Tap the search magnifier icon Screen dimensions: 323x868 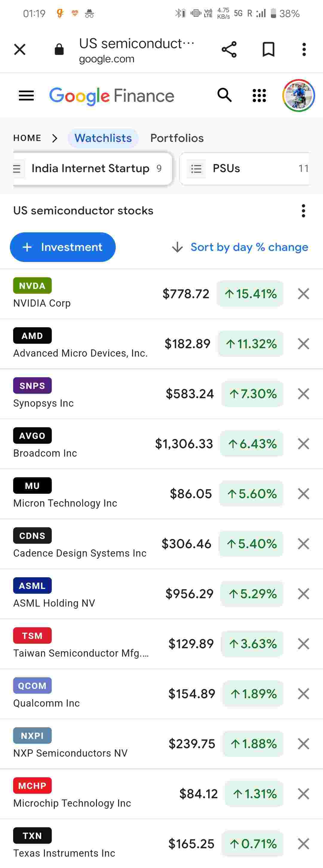(224, 95)
